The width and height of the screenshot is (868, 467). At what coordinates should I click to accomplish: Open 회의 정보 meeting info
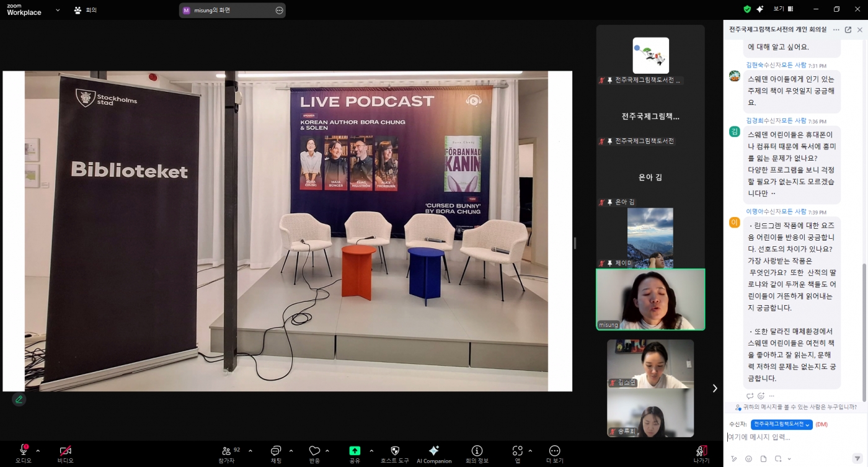click(x=477, y=453)
